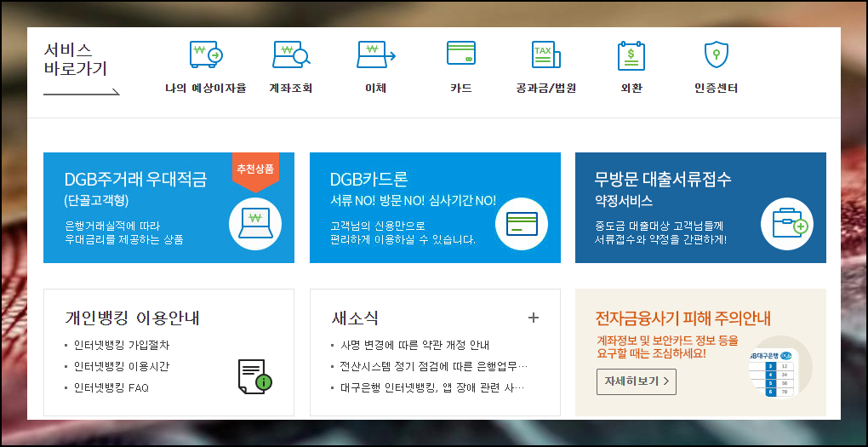
Task: Open the 나의 예상이자율 safe icon
Action: [206, 54]
